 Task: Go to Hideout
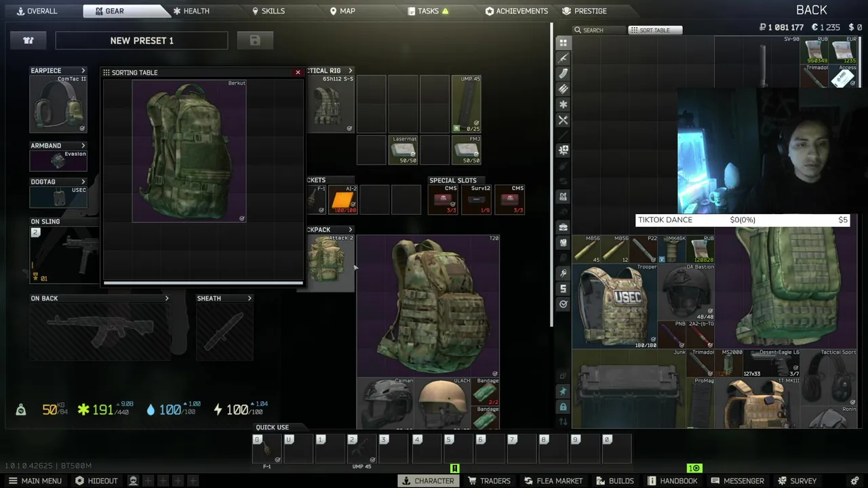pos(96,481)
